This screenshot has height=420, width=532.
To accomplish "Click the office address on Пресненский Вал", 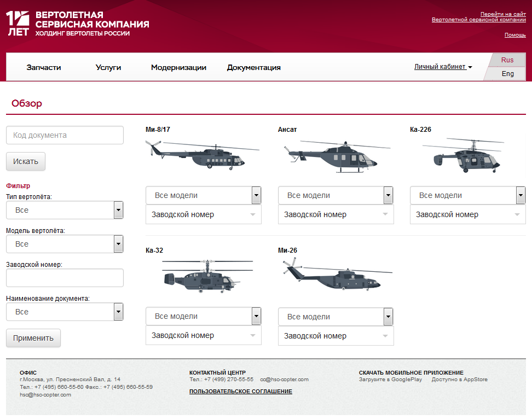I will coord(70,380).
